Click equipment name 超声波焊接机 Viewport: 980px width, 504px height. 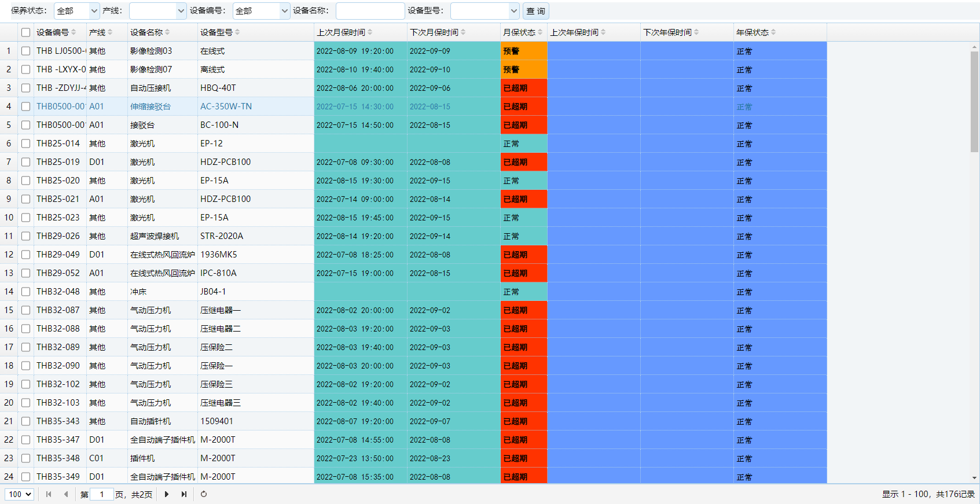pos(155,236)
